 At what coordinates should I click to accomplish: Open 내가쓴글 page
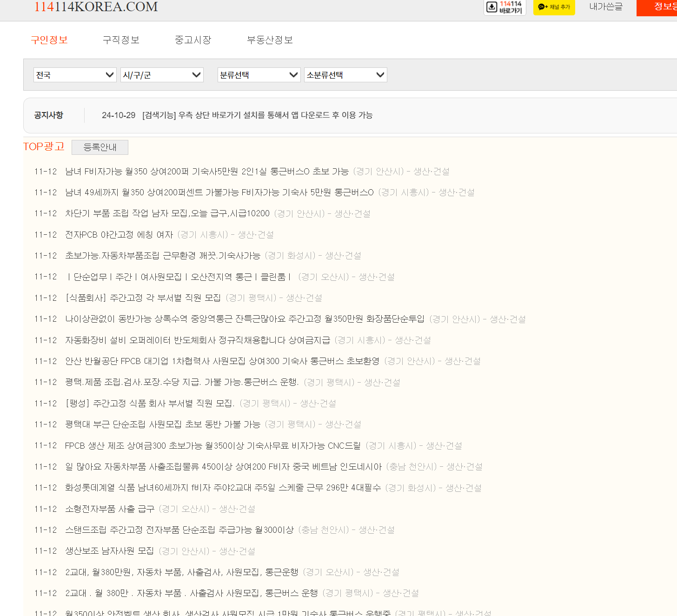(605, 7)
